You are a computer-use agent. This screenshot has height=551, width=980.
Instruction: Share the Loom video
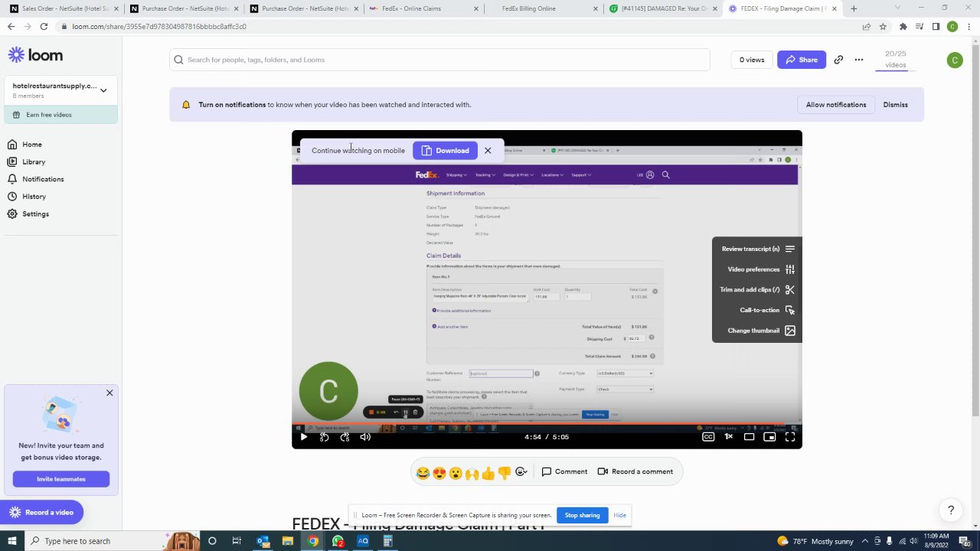point(802,60)
